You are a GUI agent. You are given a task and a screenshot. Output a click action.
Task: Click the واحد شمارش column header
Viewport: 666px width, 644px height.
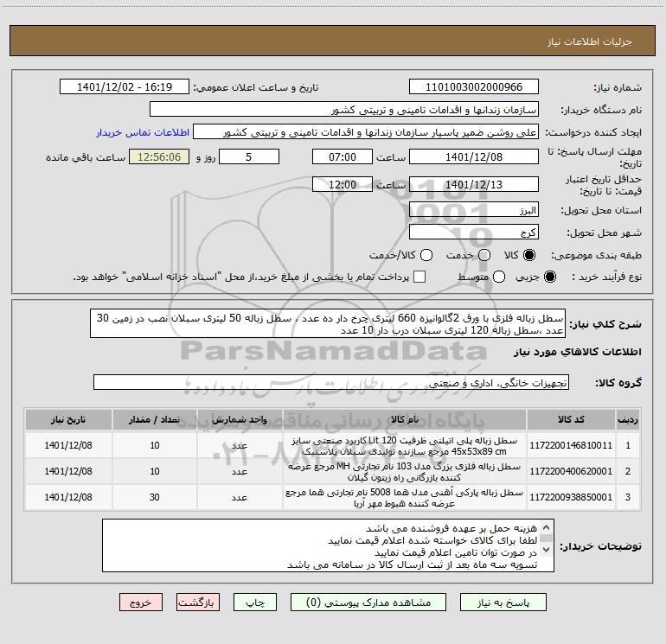point(240,419)
